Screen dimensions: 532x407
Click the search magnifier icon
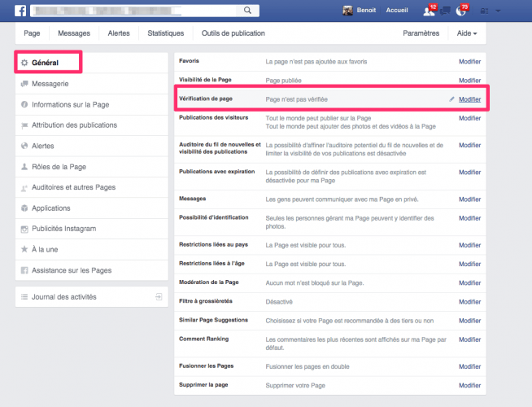[x=247, y=11]
